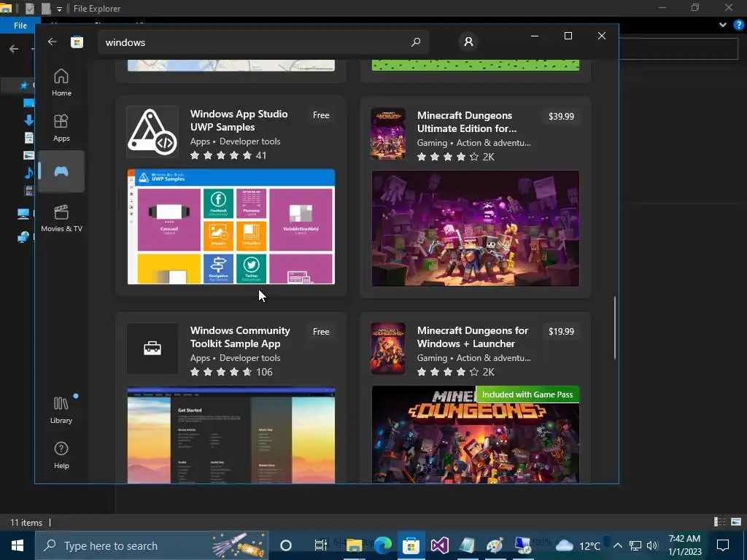747x560 pixels.
Task: Switch File Explorer to large icons view
Action: (x=736, y=522)
